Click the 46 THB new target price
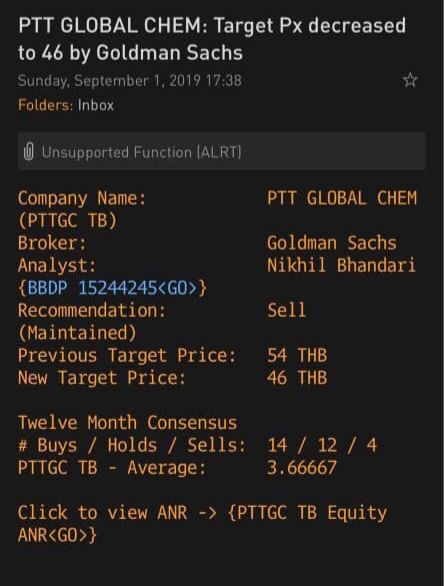444x586 pixels. [297, 377]
